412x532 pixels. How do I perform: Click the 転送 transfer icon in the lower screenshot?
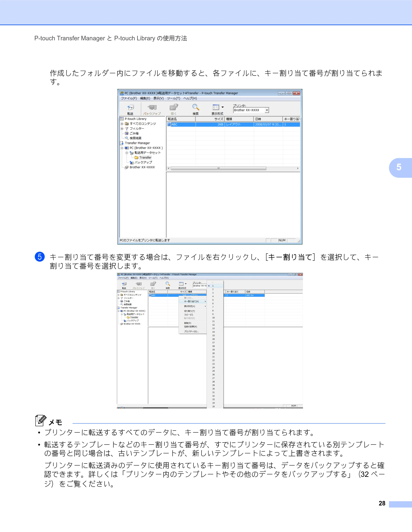click(124, 284)
